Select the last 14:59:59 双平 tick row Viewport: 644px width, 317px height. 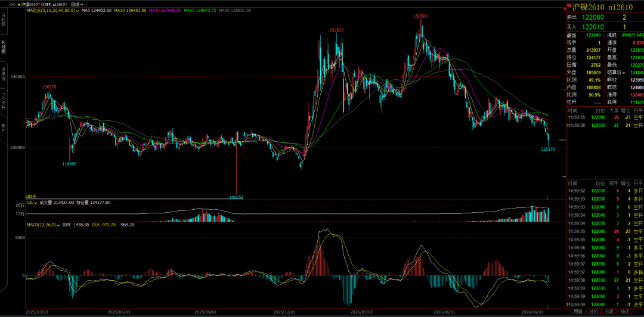[x=605, y=304]
